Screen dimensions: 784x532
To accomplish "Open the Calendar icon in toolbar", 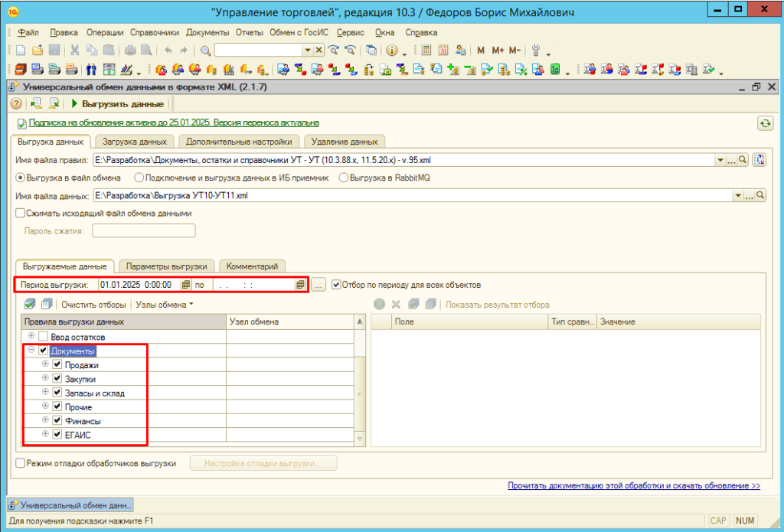I will [443, 50].
